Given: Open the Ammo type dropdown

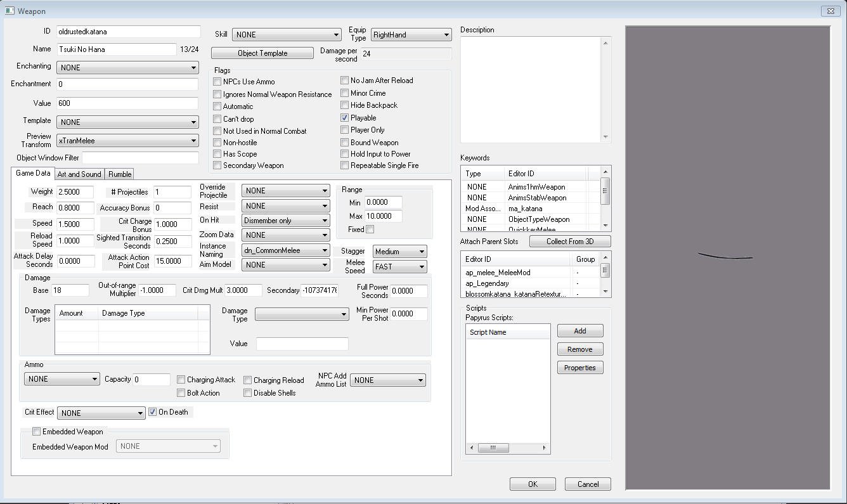Looking at the screenshot, I should (x=62, y=379).
